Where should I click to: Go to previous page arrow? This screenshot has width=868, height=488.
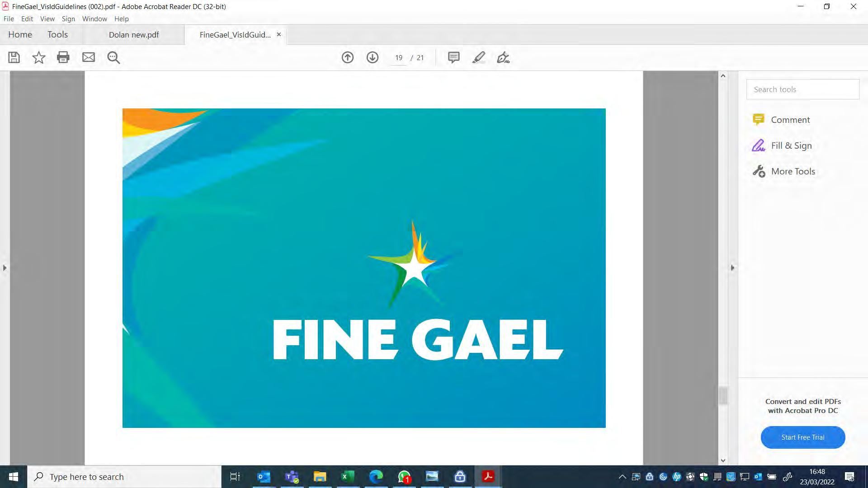click(348, 57)
